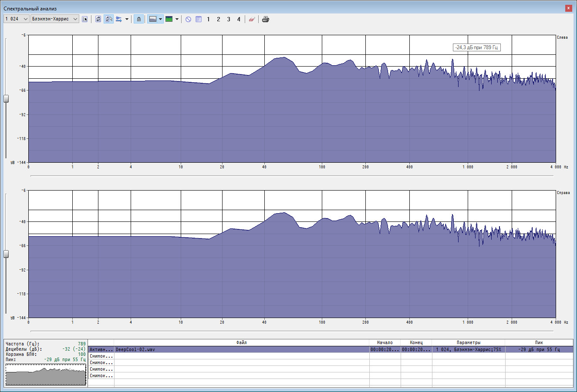Switch to the normal spectrum graph display
The image size is (577, 392).
(152, 19)
